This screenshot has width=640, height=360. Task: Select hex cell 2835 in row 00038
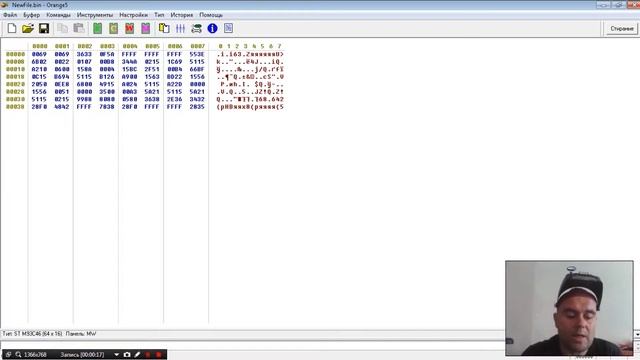197,107
